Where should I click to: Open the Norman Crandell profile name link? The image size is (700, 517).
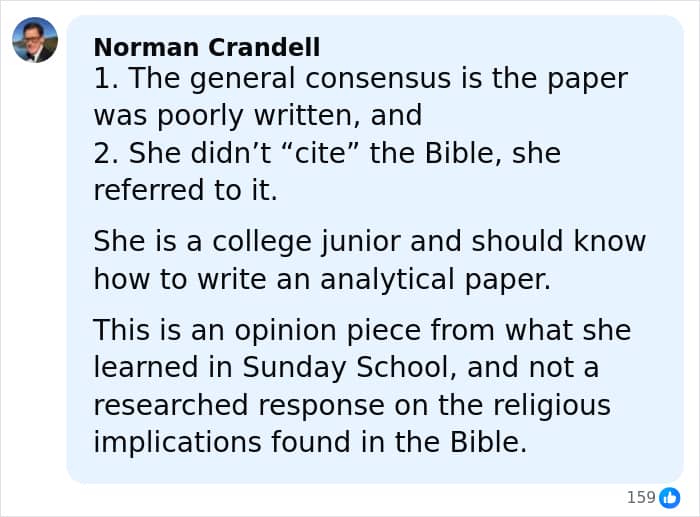(x=206, y=47)
